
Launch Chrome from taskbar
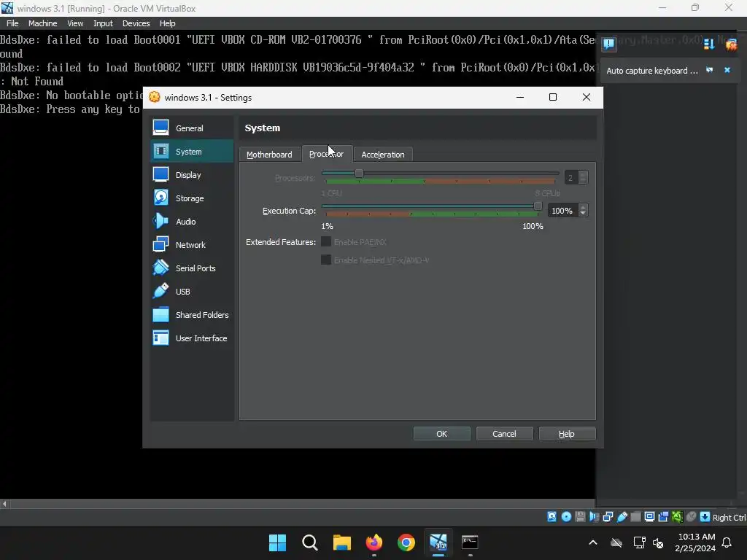tap(406, 542)
